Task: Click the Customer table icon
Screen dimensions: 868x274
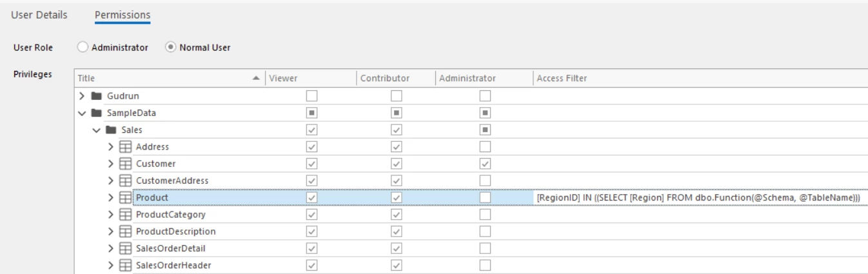Action: coord(125,163)
